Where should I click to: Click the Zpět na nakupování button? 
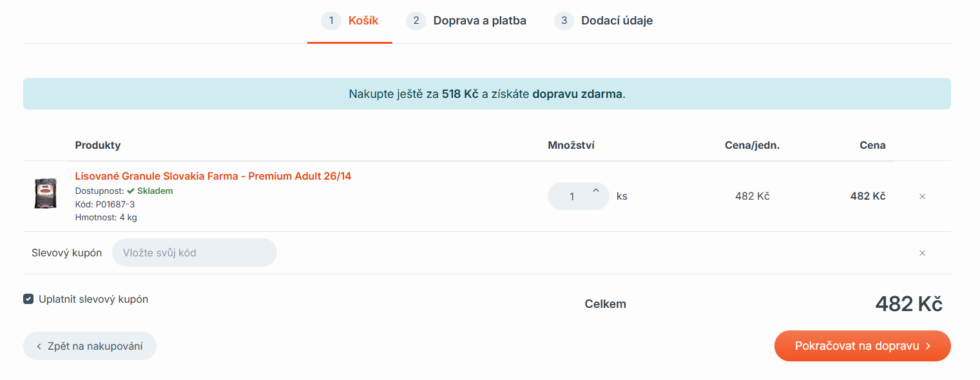(90, 346)
